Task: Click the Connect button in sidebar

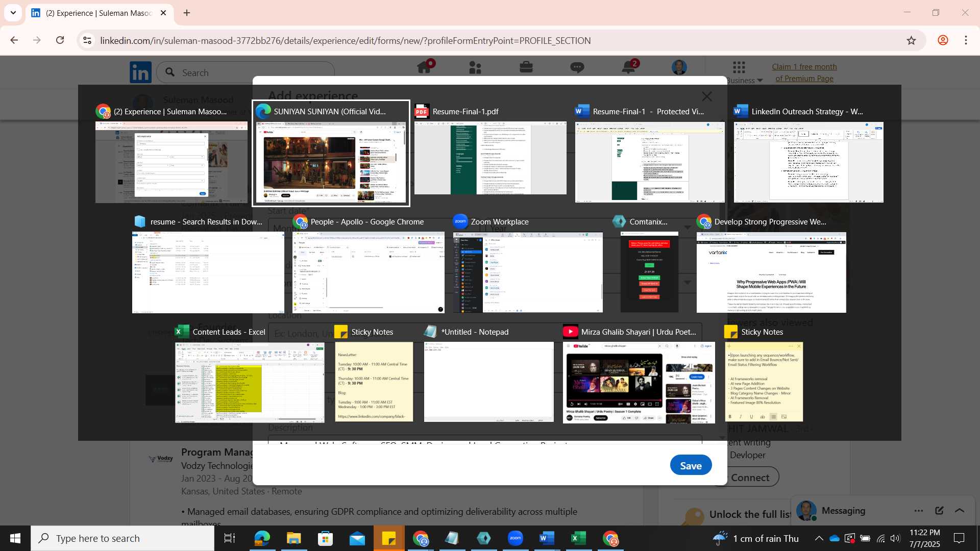Action: [x=749, y=478]
